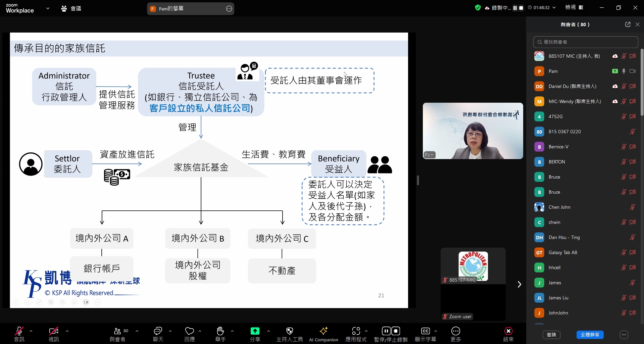
Task: Click the 邀請 invite button
Action: pyautogui.click(x=551, y=335)
